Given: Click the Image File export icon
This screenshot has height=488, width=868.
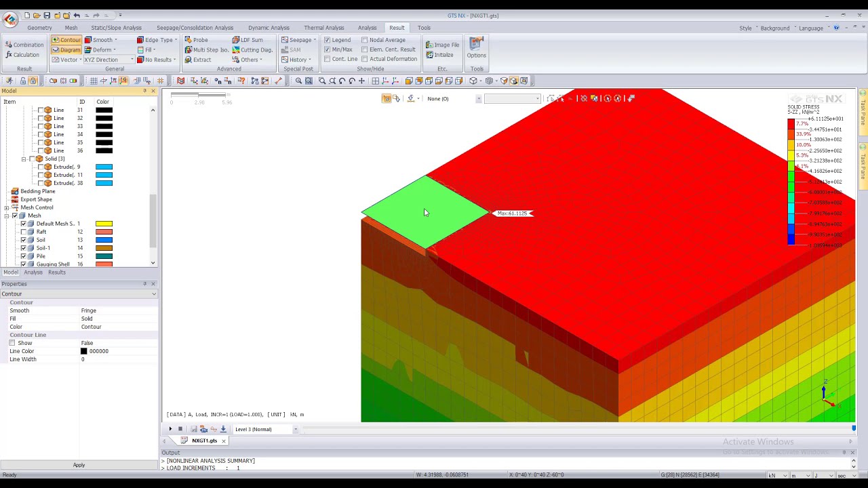Looking at the screenshot, I should pos(429,45).
